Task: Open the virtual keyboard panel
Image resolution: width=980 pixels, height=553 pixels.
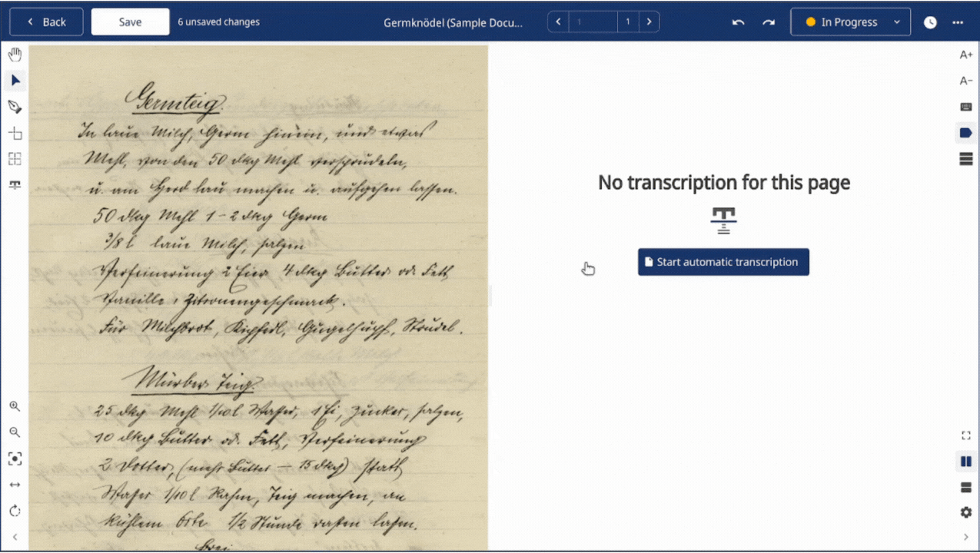Action: click(966, 107)
